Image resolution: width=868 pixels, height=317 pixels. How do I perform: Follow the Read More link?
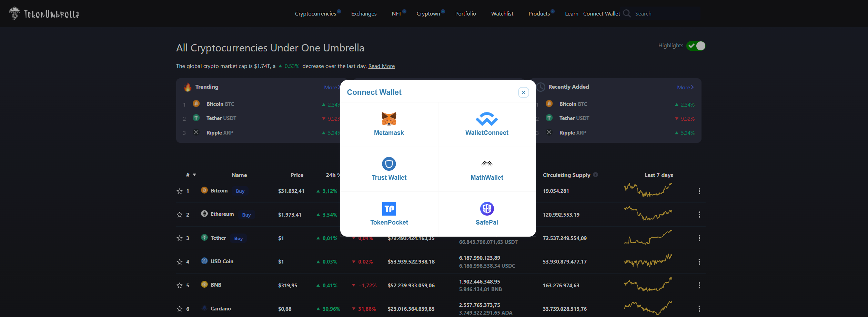[x=381, y=66]
